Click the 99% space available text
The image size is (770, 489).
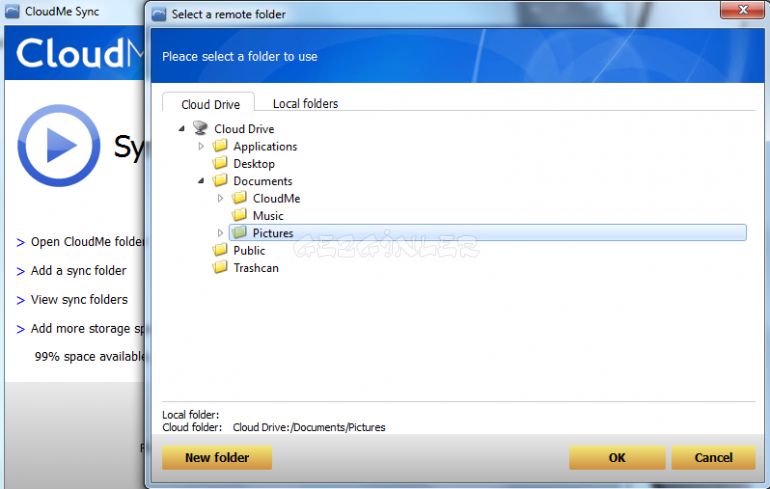89,356
